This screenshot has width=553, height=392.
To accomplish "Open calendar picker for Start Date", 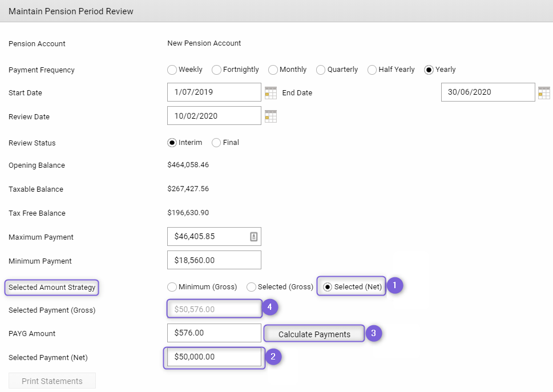I will (x=271, y=92).
